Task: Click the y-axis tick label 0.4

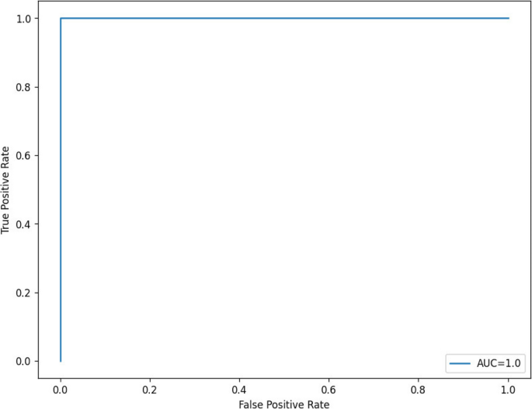Action: pos(23,224)
